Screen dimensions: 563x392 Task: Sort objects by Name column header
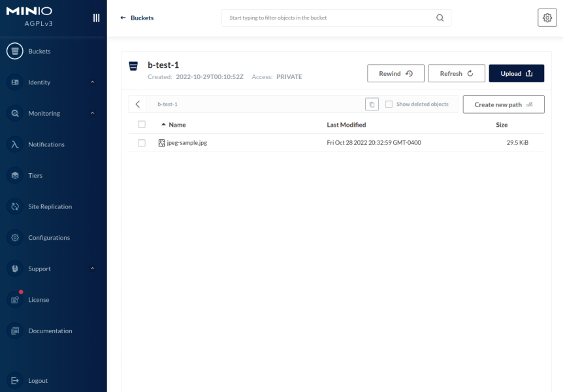(x=176, y=125)
